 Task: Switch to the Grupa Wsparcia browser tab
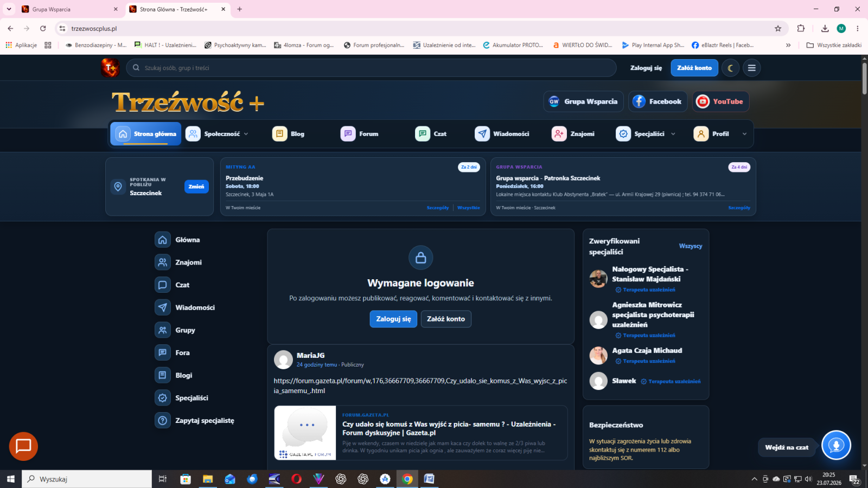69,9
